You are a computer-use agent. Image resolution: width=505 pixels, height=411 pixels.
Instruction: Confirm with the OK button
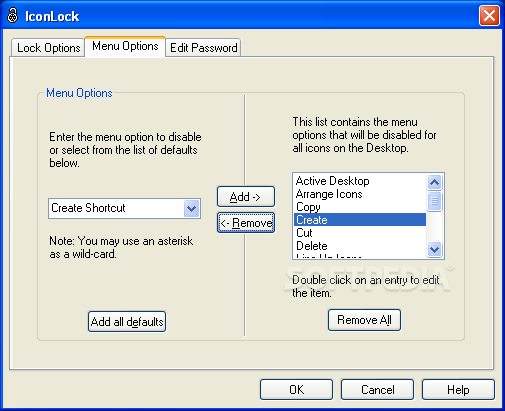pyautogui.click(x=296, y=389)
